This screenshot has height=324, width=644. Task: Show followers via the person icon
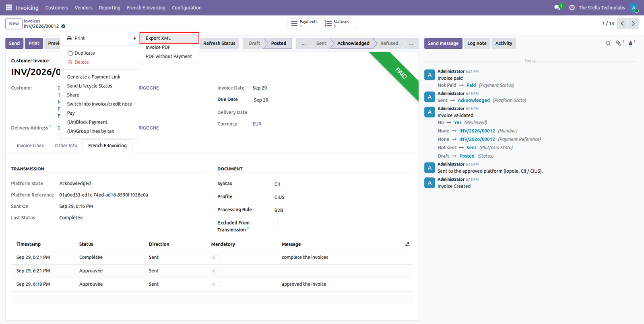click(x=632, y=43)
